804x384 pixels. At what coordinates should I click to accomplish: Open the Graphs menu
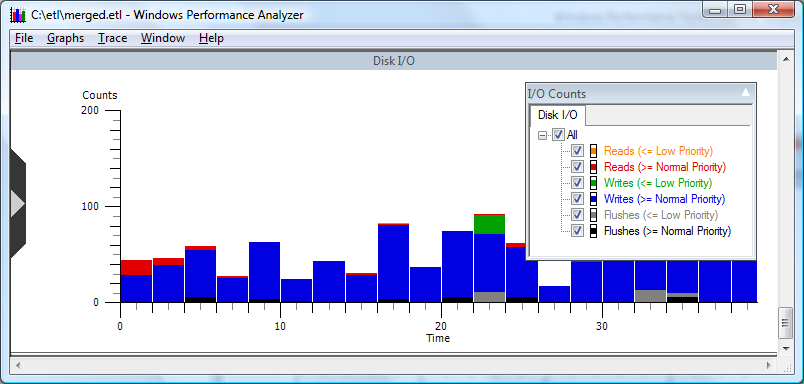tap(66, 38)
